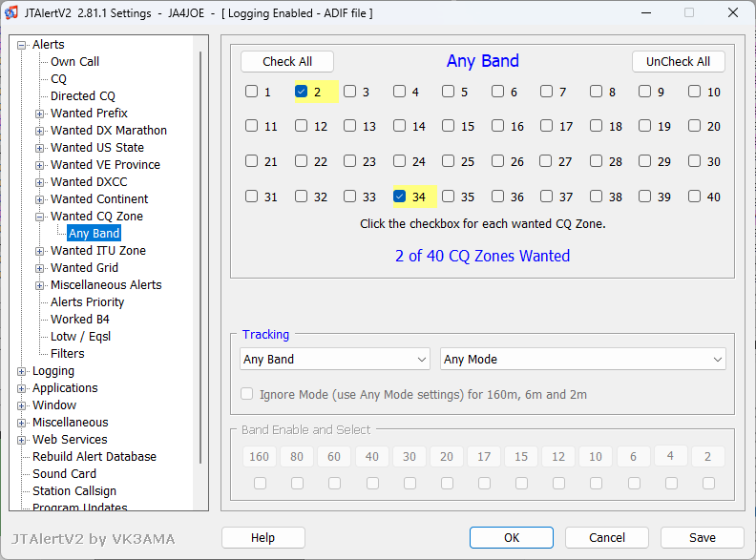Click the Check All button
Image resolution: width=756 pixels, height=560 pixels.
(287, 62)
